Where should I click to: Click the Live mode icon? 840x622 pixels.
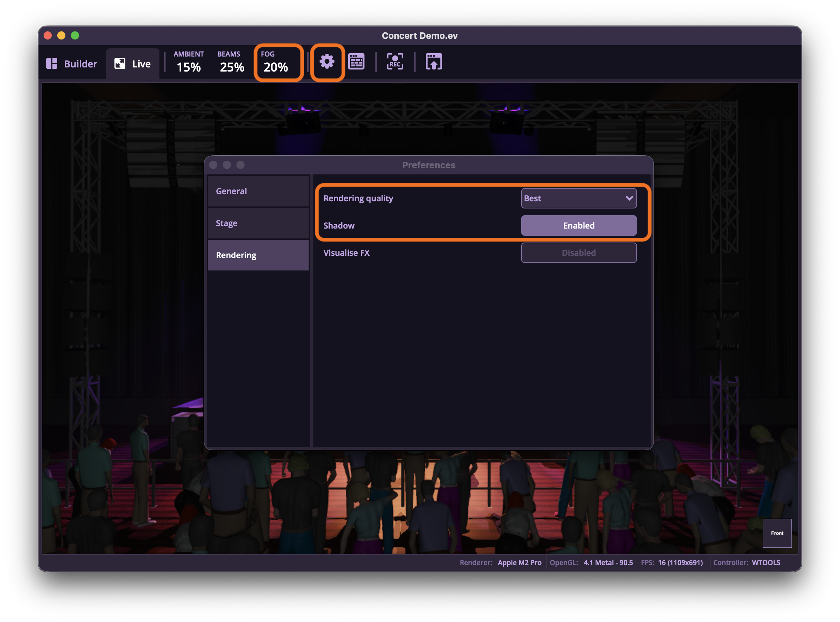(x=120, y=64)
